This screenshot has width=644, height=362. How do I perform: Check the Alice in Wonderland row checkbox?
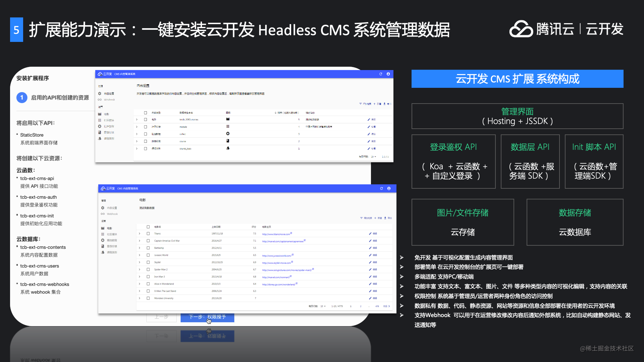(x=148, y=284)
